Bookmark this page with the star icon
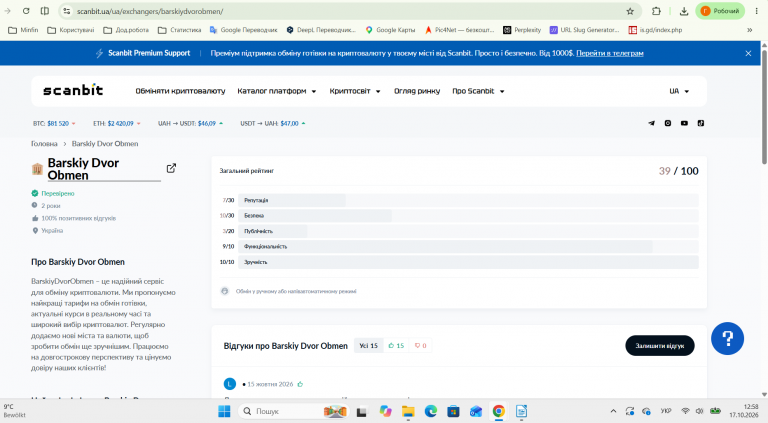768x423 pixels. pos(630,11)
